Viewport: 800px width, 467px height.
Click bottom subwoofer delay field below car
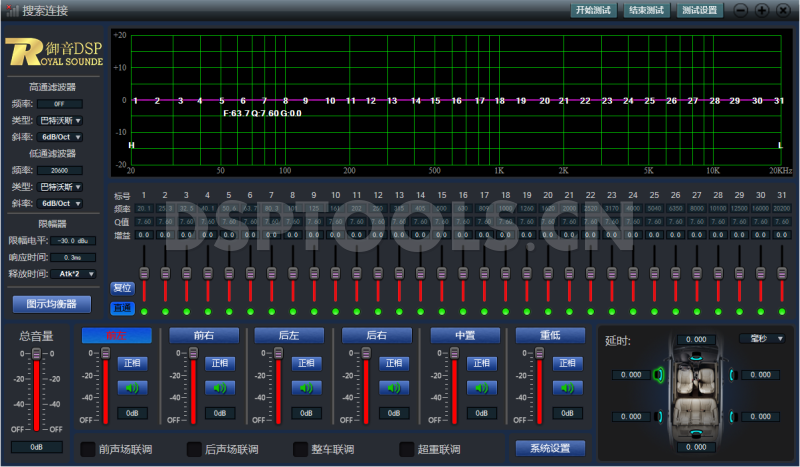pyautogui.click(x=696, y=447)
